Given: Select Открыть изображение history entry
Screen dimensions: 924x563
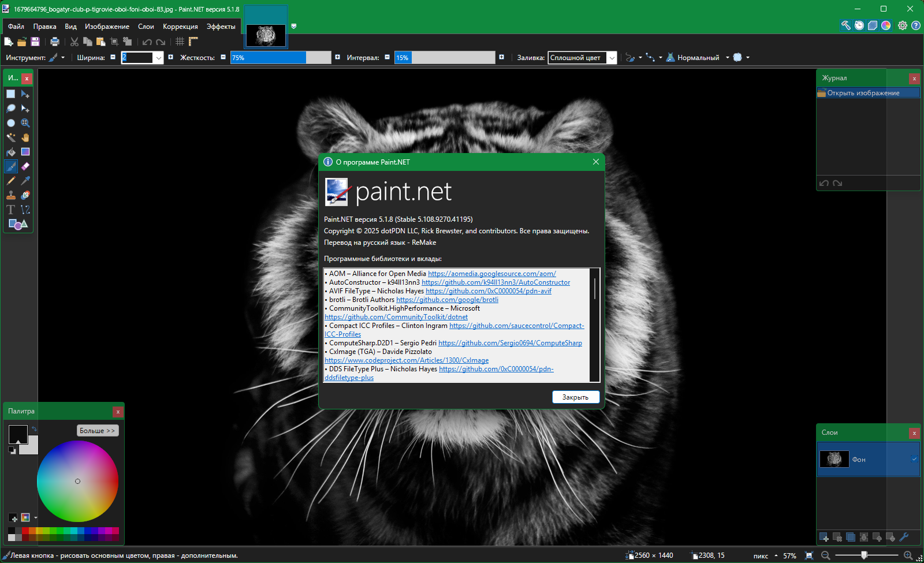Looking at the screenshot, I should [868, 93].
